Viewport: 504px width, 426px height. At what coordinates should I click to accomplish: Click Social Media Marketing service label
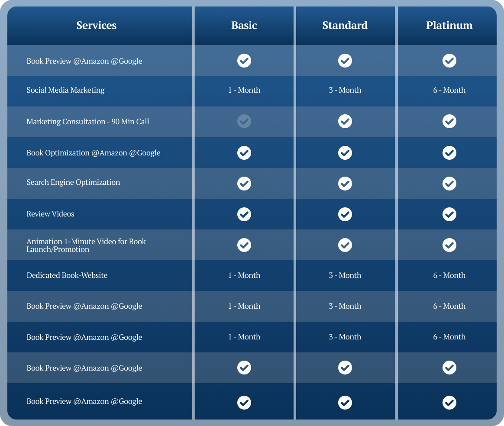pyautogui.click(x=65, y=90)
